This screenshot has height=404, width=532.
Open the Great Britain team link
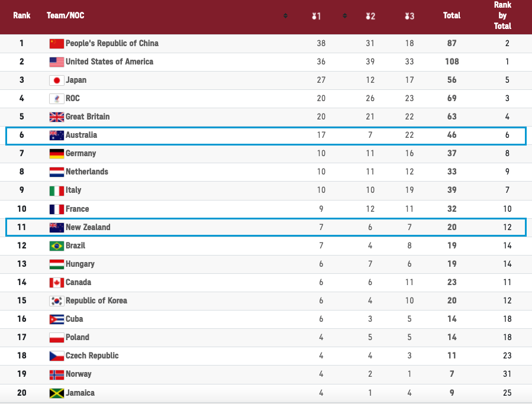click(88, 117)
